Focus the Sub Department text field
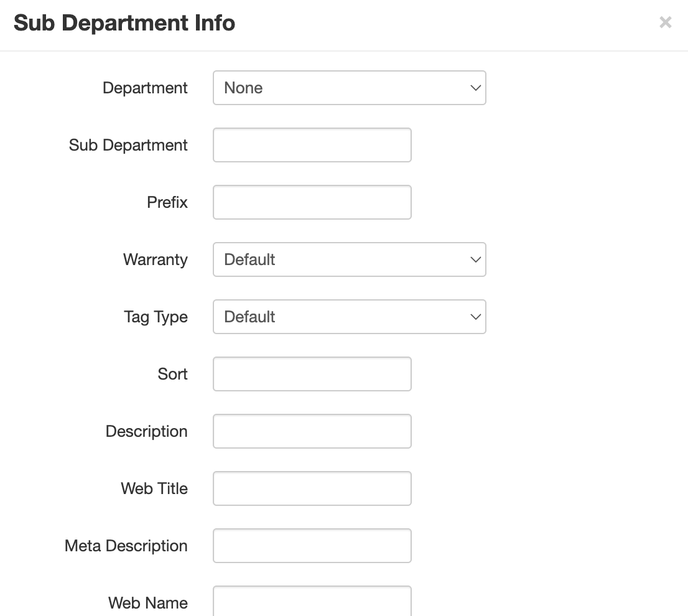 coord(312,145)
